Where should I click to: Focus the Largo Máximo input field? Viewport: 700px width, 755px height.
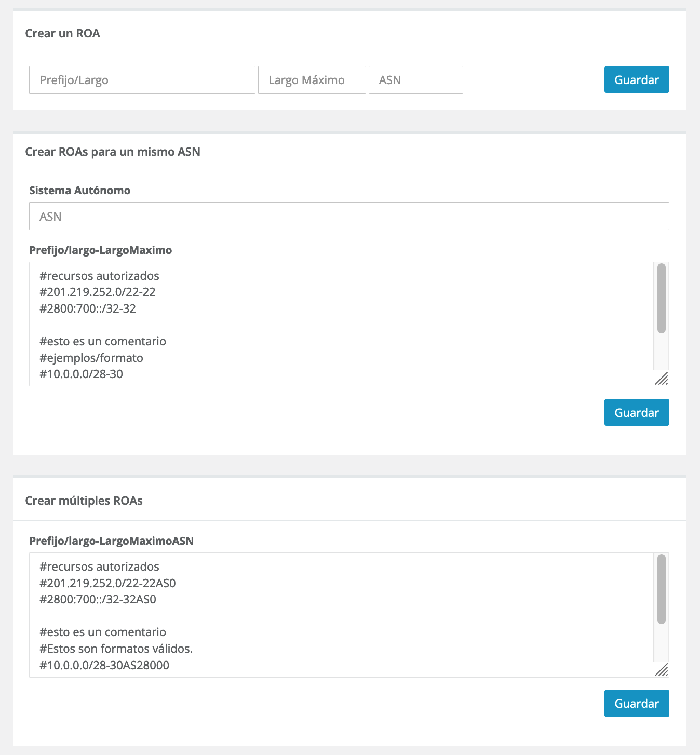tap(312, 80)
